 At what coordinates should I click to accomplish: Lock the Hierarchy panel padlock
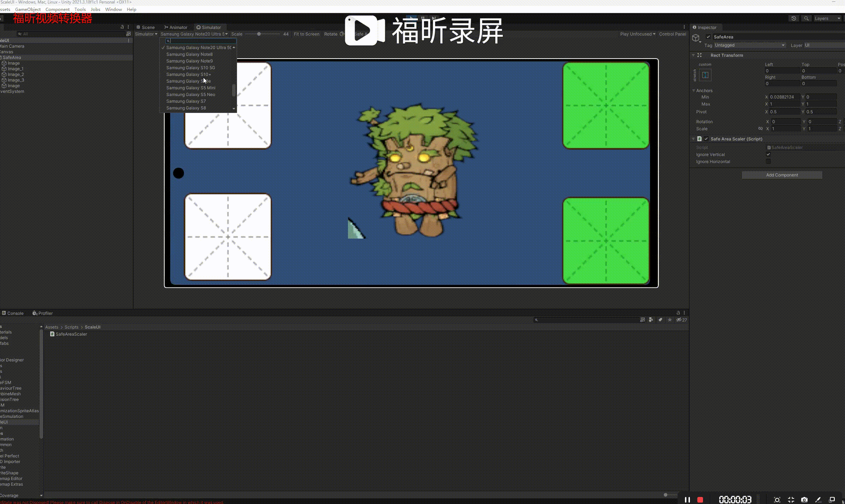(x=122, y=27)
